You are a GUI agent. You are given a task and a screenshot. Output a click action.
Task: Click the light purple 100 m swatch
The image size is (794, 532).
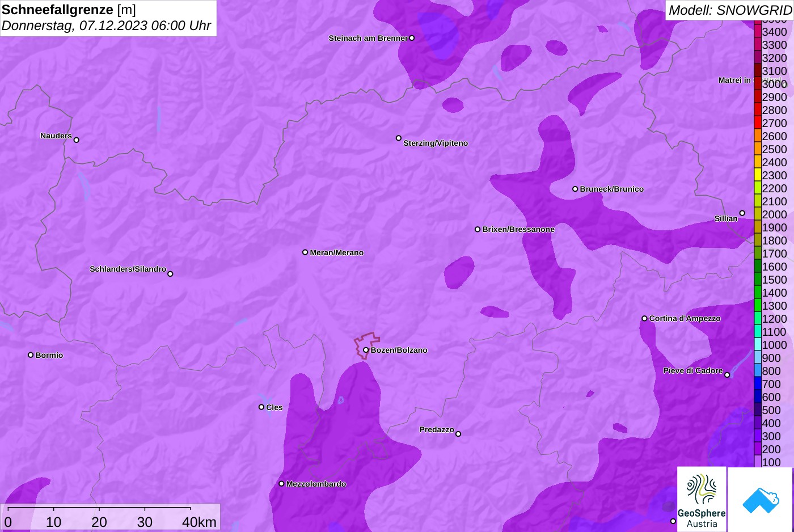(757, 462)
